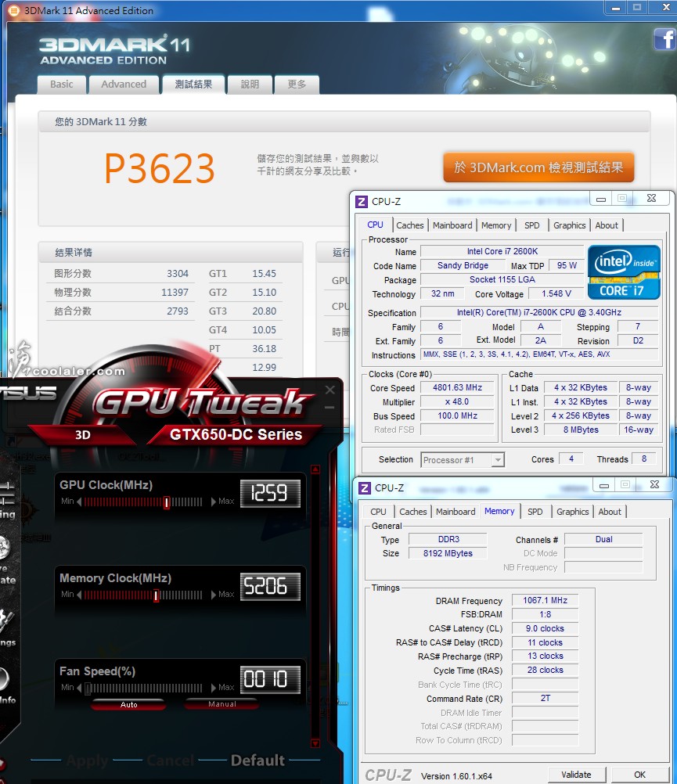Screen dimensions: 677x784
Task: Open Caches tab in processor CPU-Z window
Action: point(410,225)
